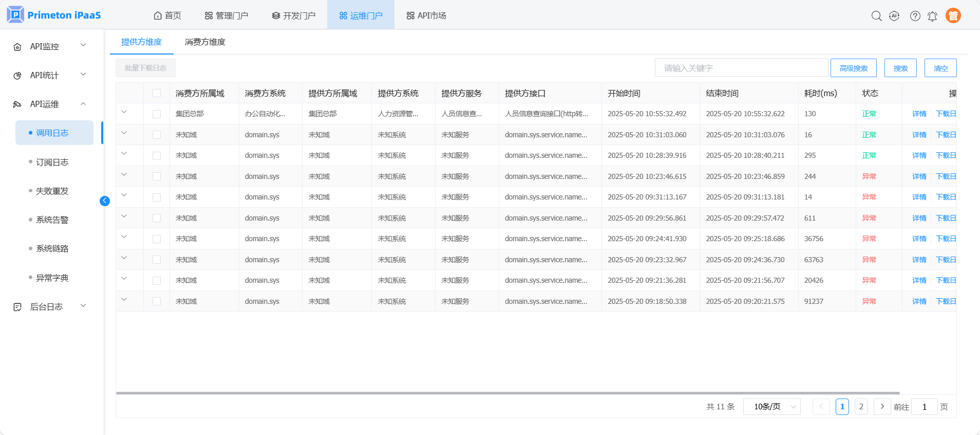This screenshot has height=435, width=980.
Task: Click the API监控 sidebar icon
Action: click(x=17, y=47)
